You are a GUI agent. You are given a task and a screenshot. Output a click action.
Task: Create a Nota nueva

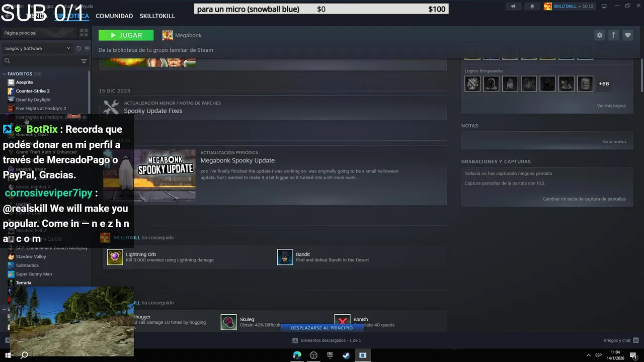tap(614, 142)
